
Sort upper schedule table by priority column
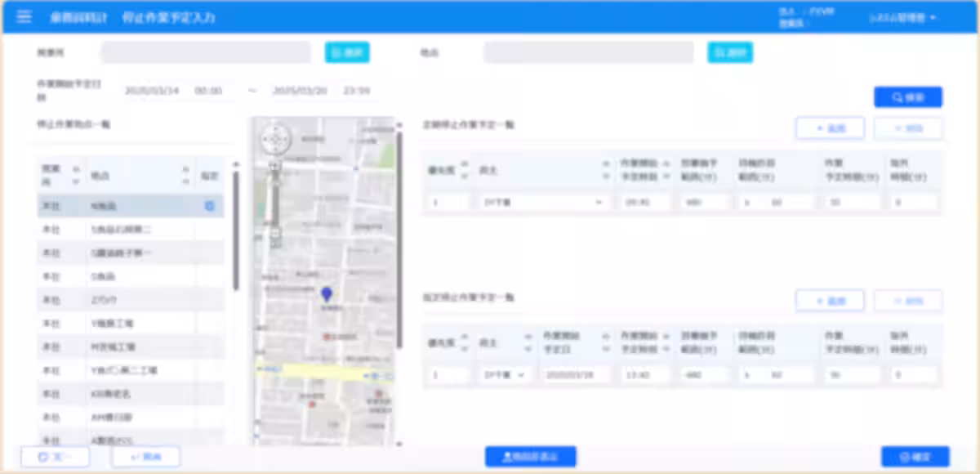tap(465, 169)
